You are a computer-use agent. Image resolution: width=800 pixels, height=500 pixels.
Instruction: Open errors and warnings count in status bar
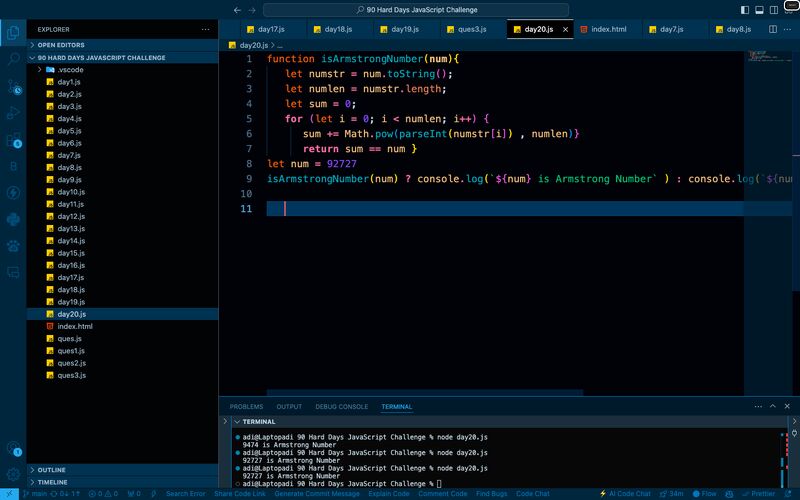pos(104,494)
